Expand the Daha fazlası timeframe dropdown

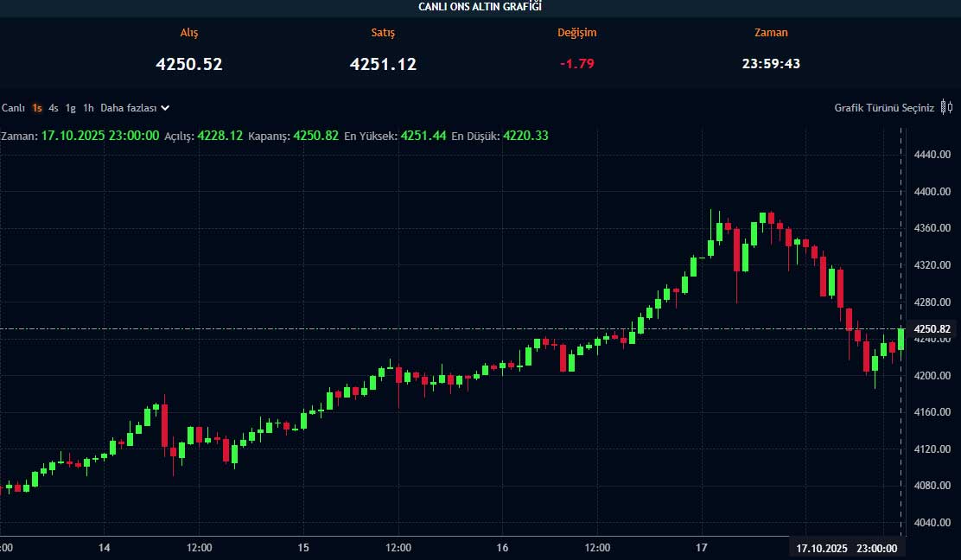click(135, 108)
